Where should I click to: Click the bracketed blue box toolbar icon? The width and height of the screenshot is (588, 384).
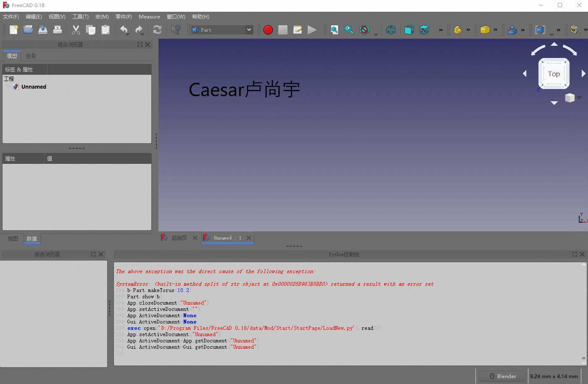[540, 30]
